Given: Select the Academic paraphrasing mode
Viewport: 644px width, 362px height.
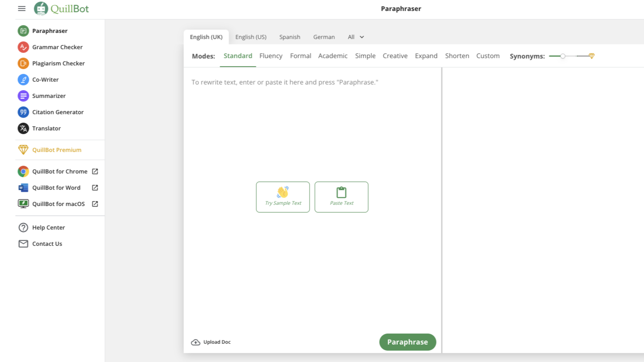Looking at the screenshot, I should 333,56.
